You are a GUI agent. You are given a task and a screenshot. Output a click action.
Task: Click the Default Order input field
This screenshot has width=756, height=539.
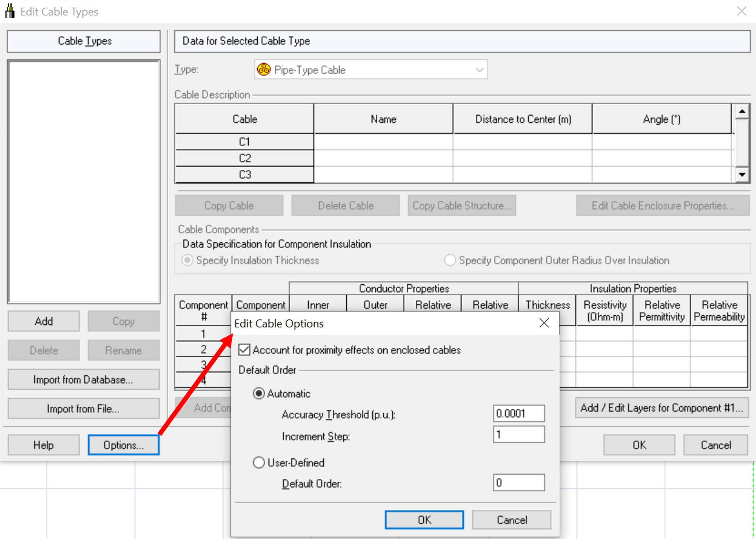519,483
